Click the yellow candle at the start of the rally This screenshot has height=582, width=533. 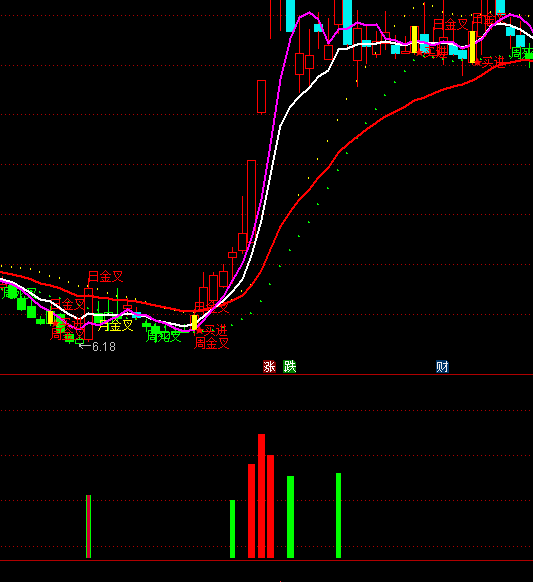(194, 322)
